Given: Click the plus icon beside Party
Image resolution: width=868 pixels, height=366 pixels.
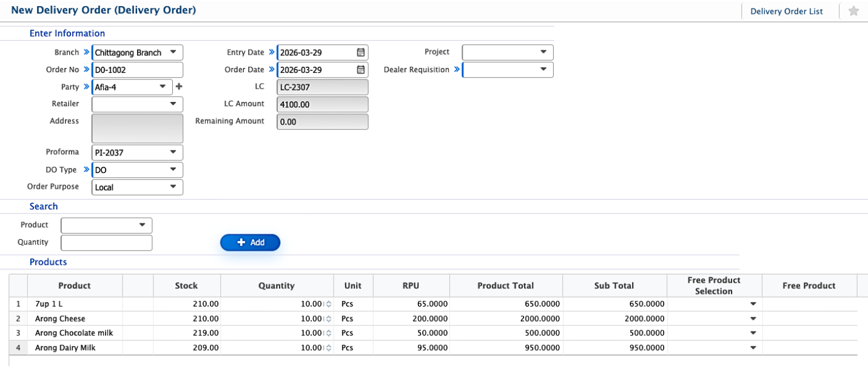Looking at the screenshot, I should point(179,87).
